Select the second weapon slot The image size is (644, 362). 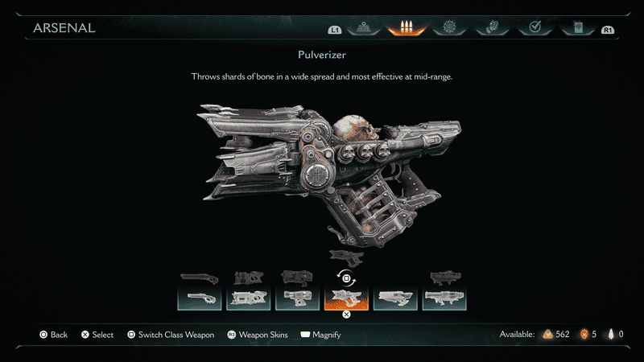(249, 298)
